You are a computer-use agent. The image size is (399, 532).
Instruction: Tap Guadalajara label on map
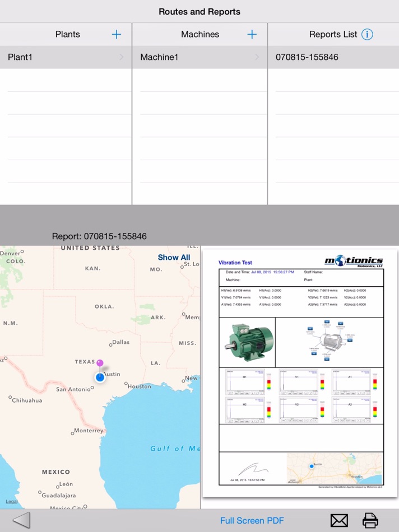click(59, 496)
